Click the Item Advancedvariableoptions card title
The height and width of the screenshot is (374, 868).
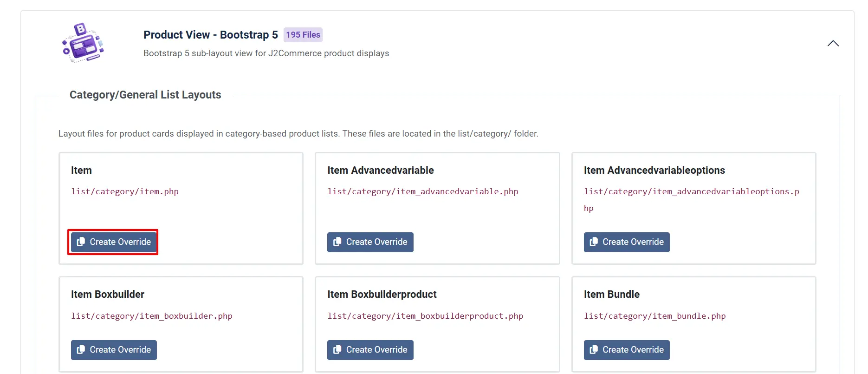[654, 171]
